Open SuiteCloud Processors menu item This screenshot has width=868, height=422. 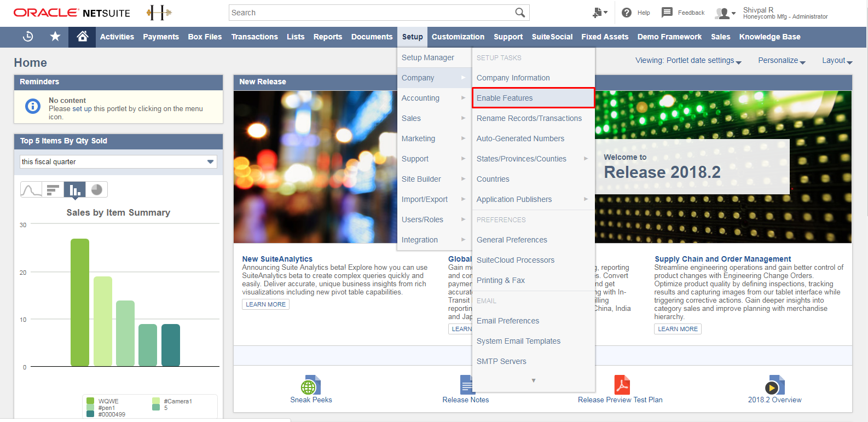(x=533, y=260)
